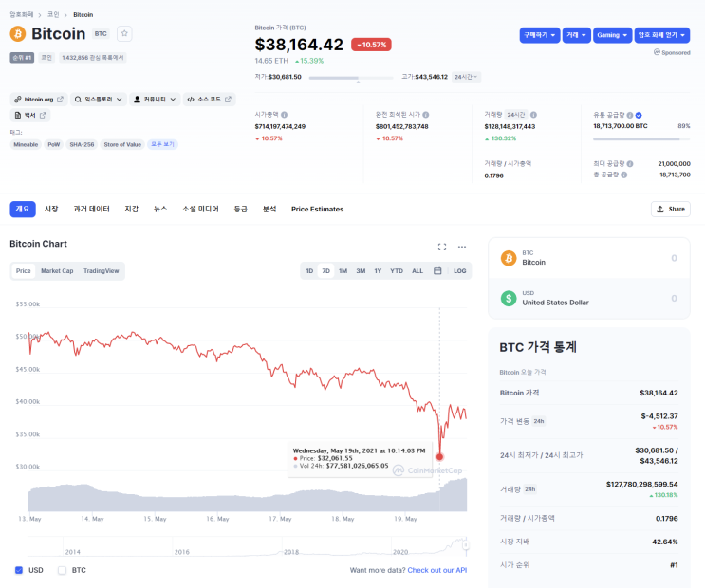The height and width of the screenshot is (588, 705).
Task: Open the 지갑 tab
Action: 132,209
